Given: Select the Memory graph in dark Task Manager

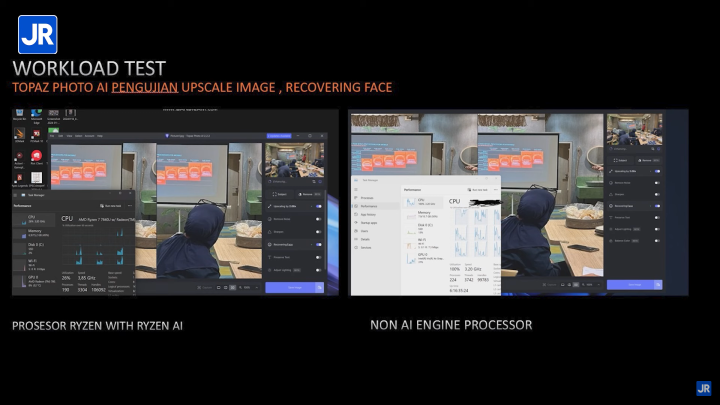Looking at the screenshot, I should [22, 232].
